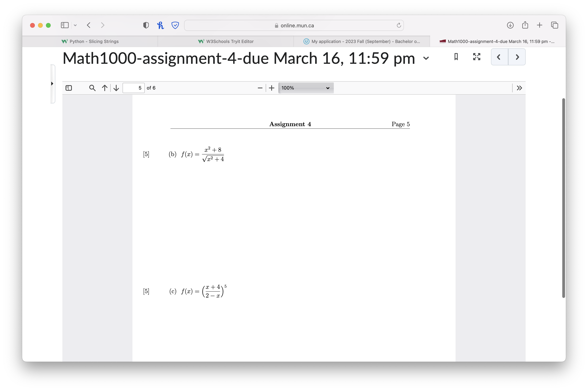Zoom out using the minus icon

[260, 88]
